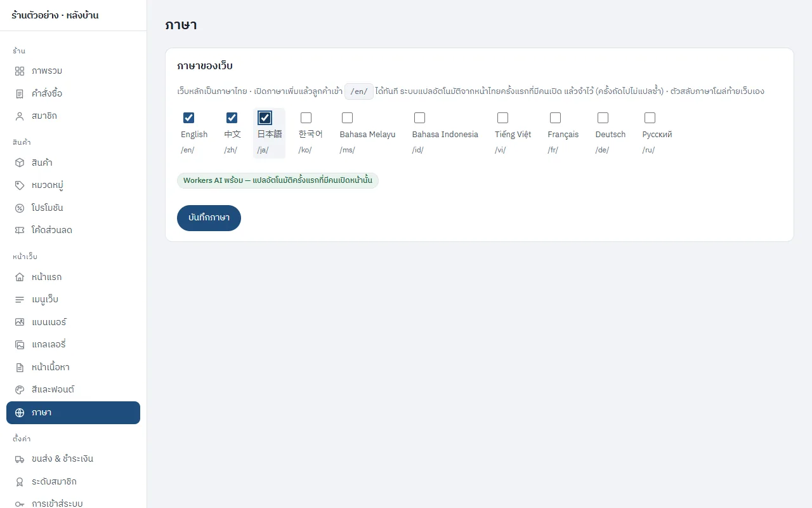
Task: Open the โปรโมชัน menu item
Action: click(x=73, y=208)
